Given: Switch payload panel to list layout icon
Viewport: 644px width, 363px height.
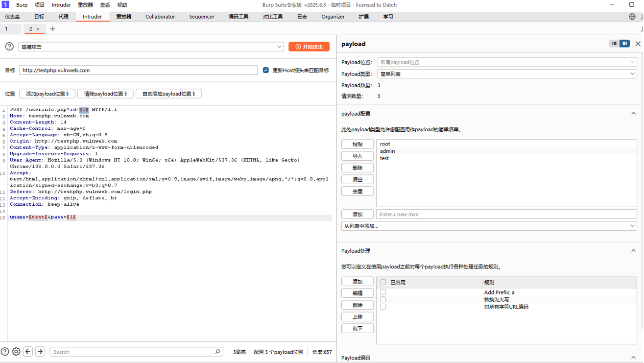Looking at the screenshot, I should click(x=614, y=44).
